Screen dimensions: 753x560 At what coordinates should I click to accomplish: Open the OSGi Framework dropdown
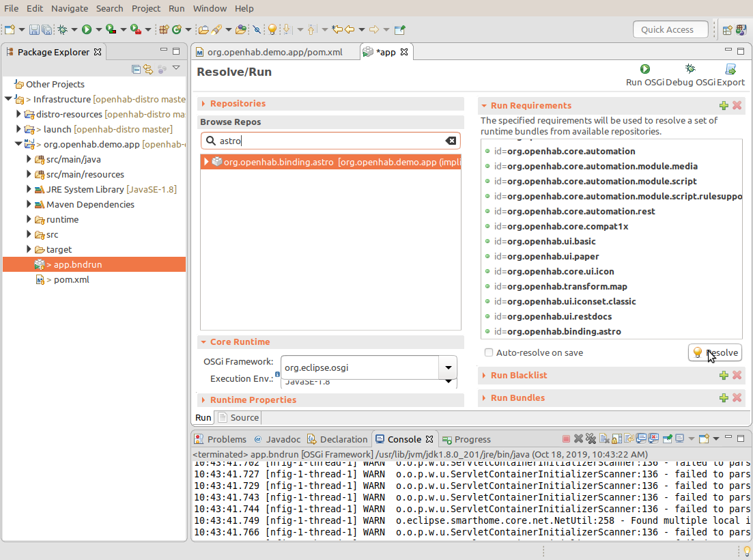tap(448, 367)
